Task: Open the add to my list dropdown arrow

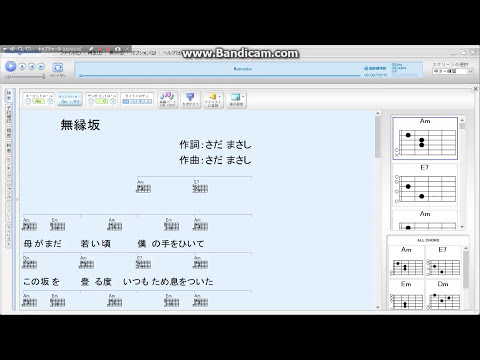Action: 220,97
